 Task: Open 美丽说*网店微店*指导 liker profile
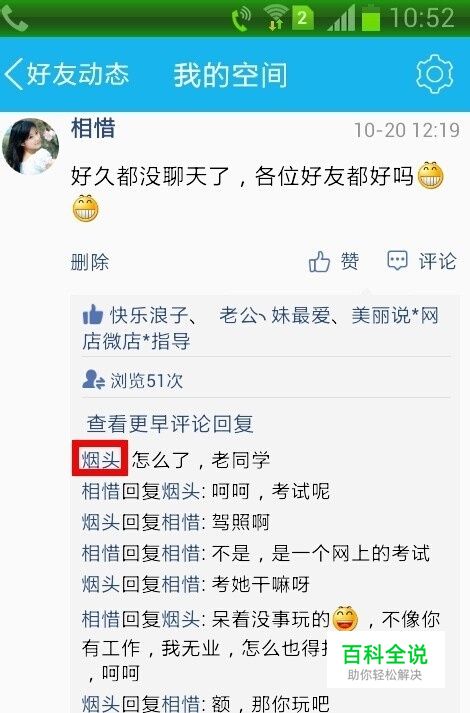260,328
